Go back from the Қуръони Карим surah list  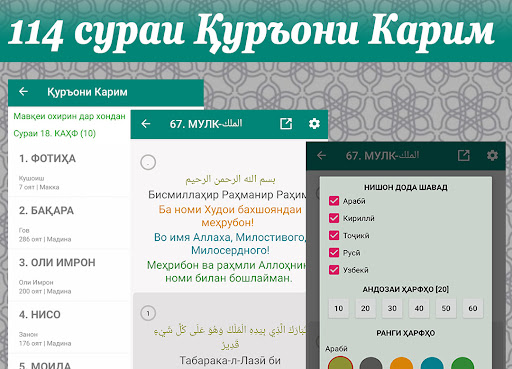click(23, 91)
